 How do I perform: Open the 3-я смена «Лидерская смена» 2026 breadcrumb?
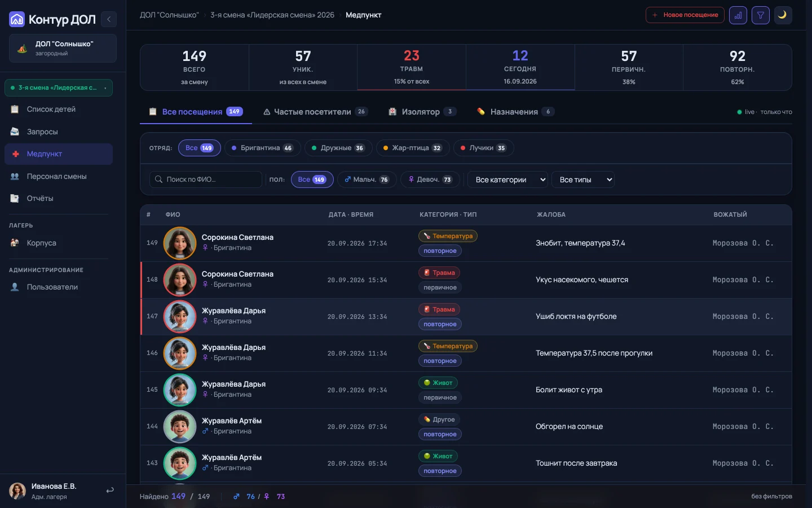(x=272, y=15)
